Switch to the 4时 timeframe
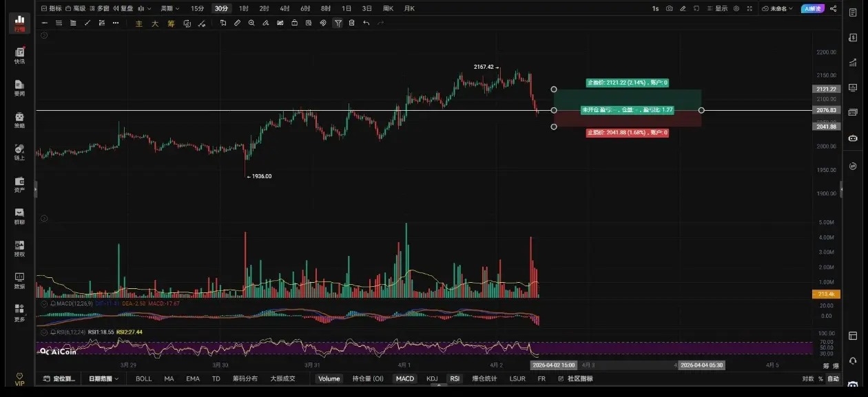Viewport: 868px width, 397px height. [285, 8]
